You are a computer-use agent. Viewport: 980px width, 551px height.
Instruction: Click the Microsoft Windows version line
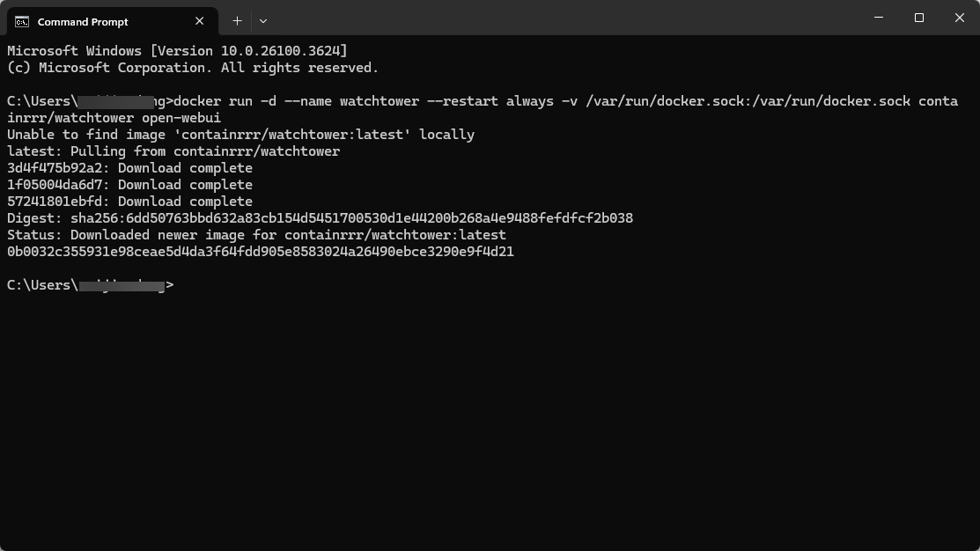pyautogui.click(x=177, y=51)
